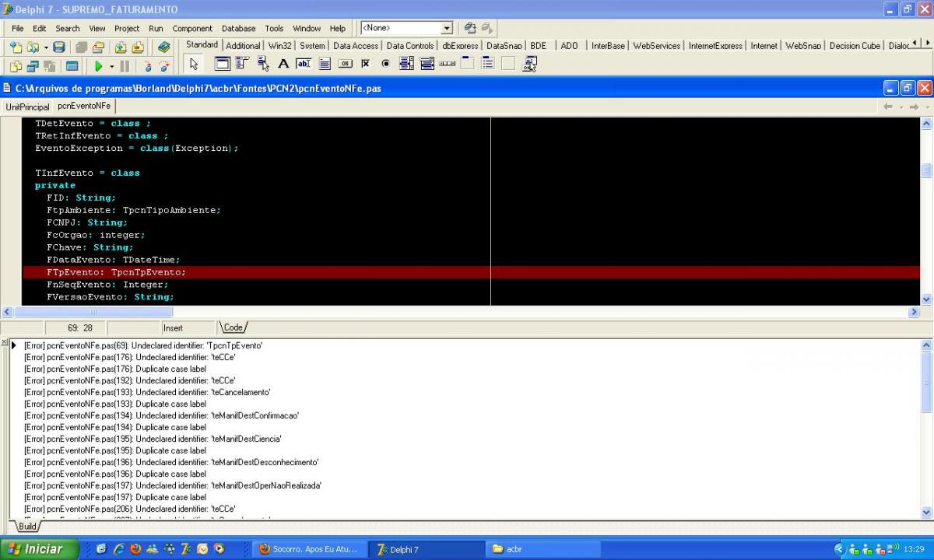Image resolution: width=934 pixels, height=560 pixels.
Task: Click the Open Project toolbar icon
Action: coord(97,47)
